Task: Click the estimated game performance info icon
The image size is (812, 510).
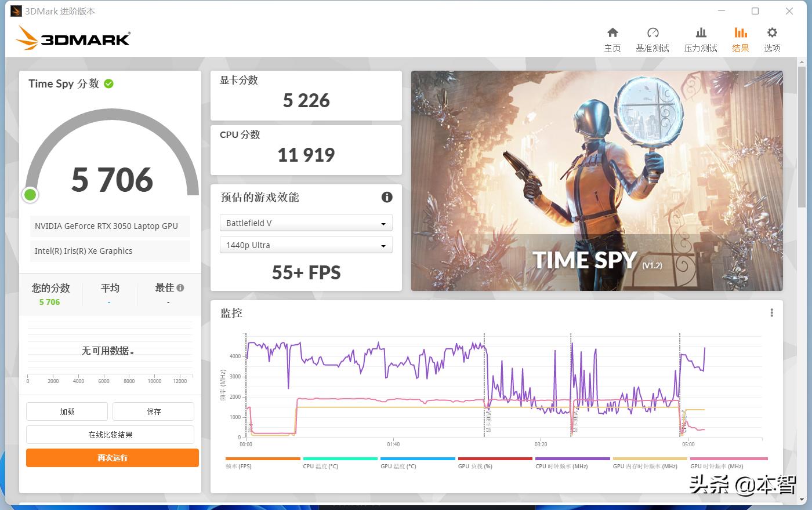Action: (x=387, y=197)
